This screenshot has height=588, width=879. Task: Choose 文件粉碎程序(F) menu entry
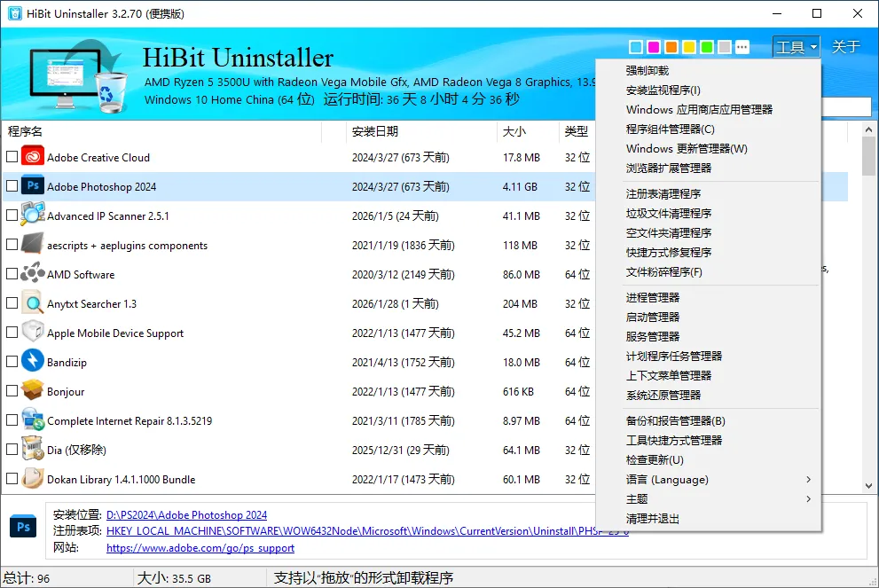click(709, 272)
